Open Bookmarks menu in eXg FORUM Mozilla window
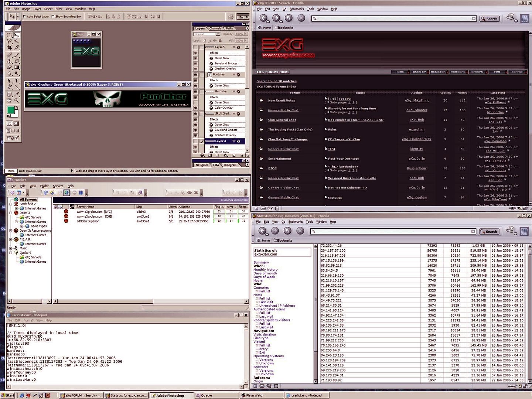Image resolution: width=532 pixels, height=399 pixels. pyautogui.click(x=297, y=9)
